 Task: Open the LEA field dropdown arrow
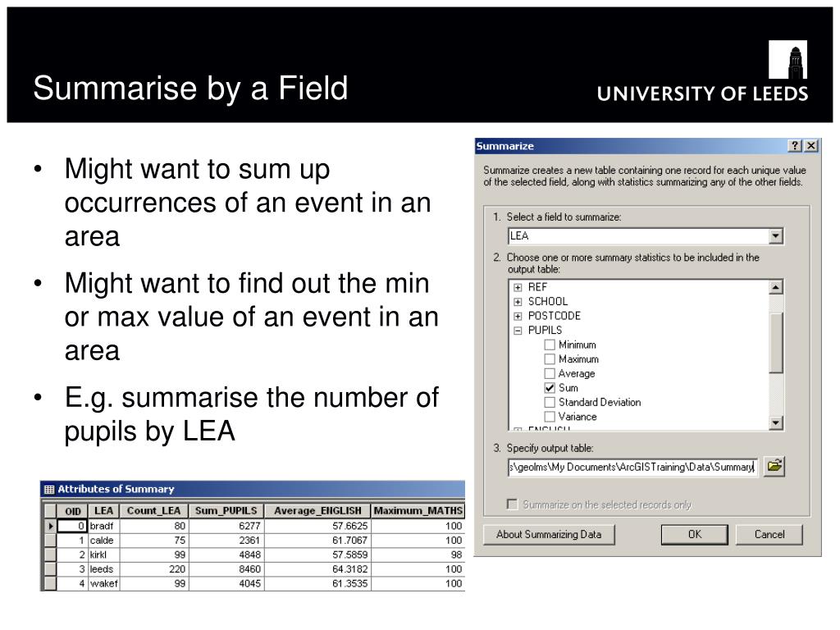775,235
